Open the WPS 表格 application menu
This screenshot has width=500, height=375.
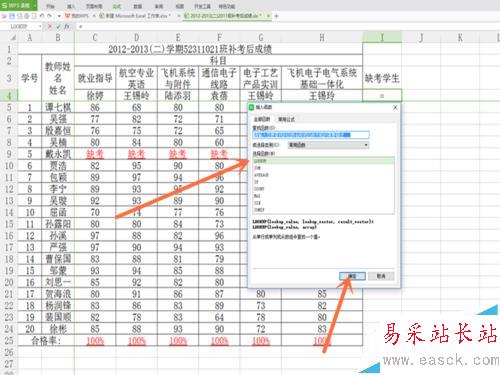click(18, 6)
